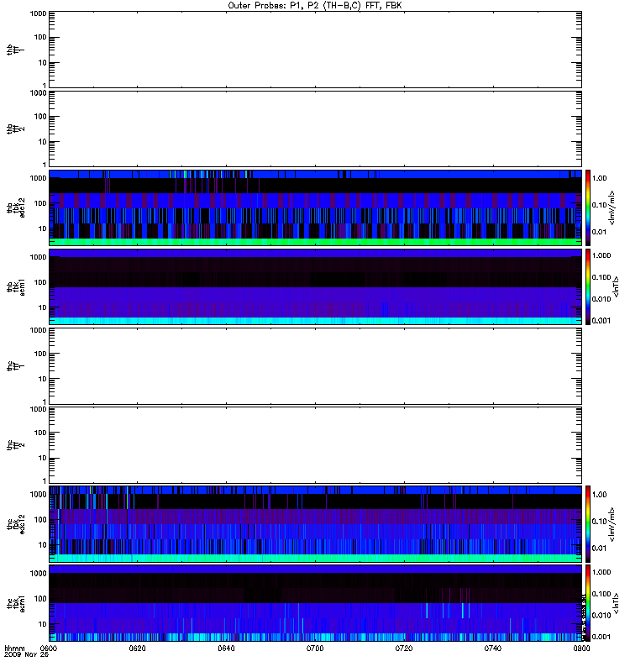Click the '0.10' label on thc edc12 color bar

(x=599, y=521)
